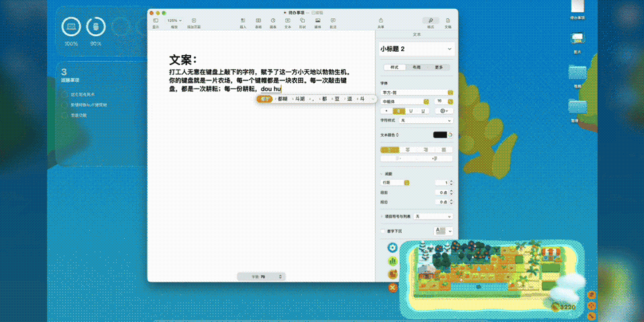Open the bullets and lists (项目符号与列表) dropdown
Viewport: 644px width, 322px height.
point(433,217)
